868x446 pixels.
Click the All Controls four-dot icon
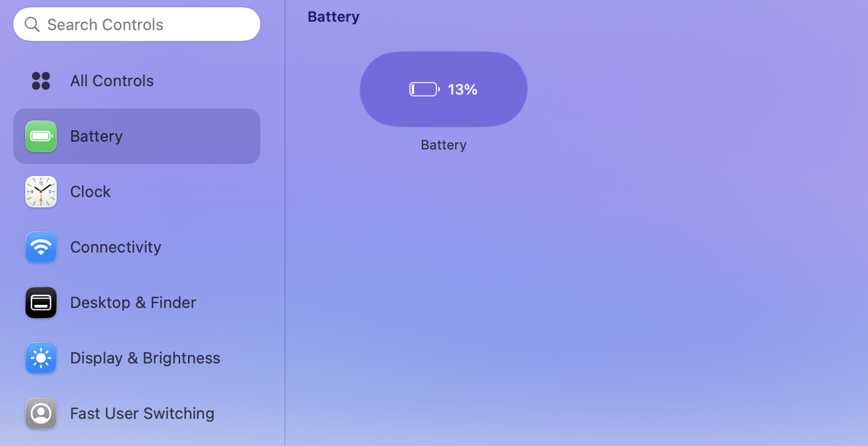tap(41, 81)
